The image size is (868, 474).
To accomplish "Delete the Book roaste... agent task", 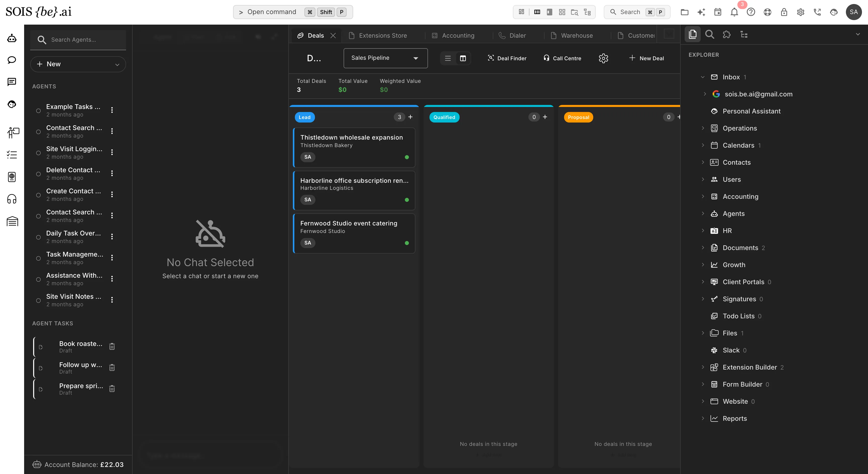I will (112, 346).
